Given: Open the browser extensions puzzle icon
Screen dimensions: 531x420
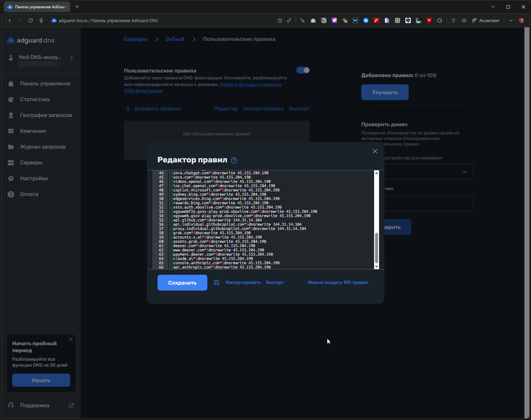Looking at the screenshot, I should pyautogui.click(x=439, y=20).
